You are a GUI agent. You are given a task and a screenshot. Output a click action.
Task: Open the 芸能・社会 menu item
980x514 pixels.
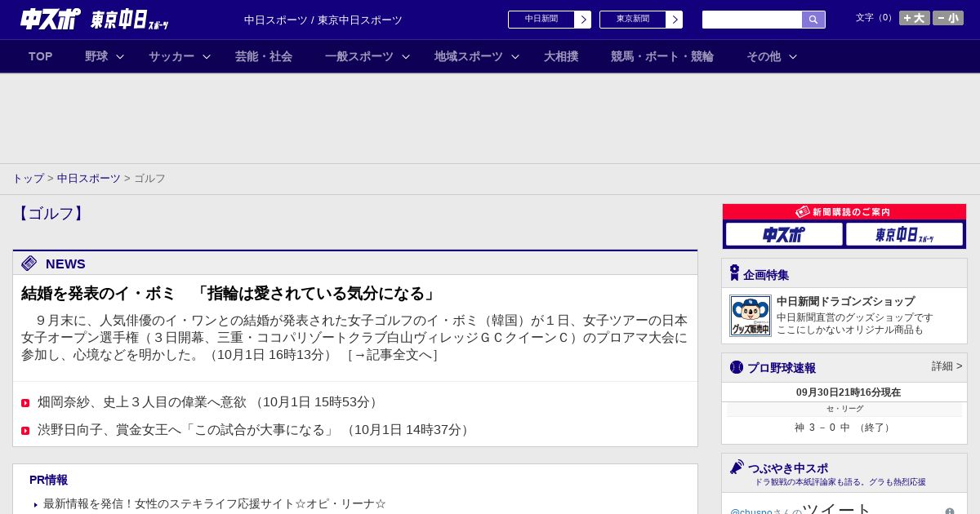pyautogui.click(x=264, y=56)
